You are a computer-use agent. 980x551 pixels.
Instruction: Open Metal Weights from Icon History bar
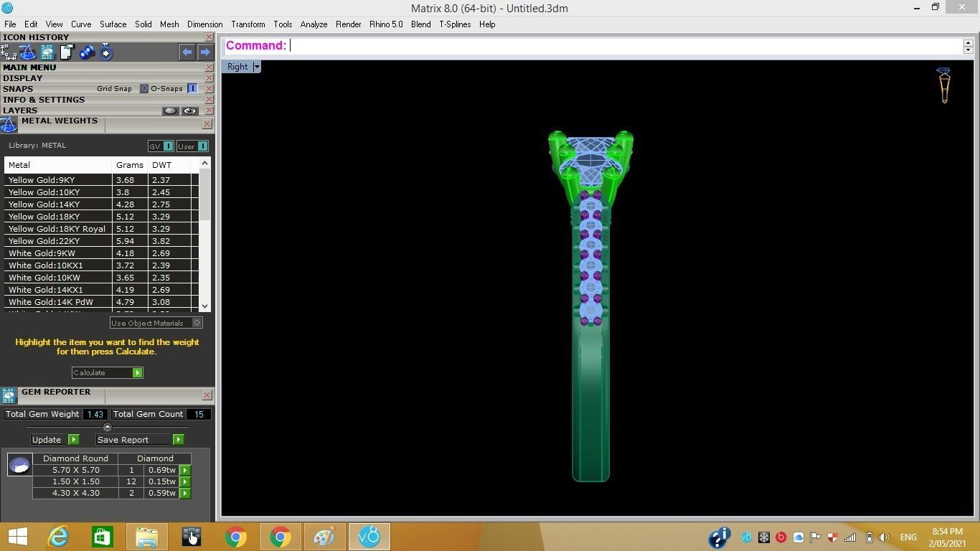click(28, 52)
